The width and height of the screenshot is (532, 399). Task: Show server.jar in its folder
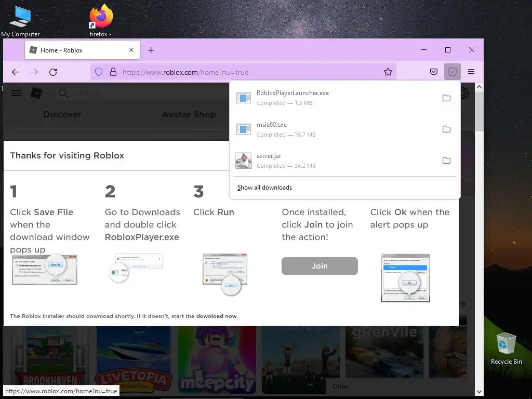446,161
